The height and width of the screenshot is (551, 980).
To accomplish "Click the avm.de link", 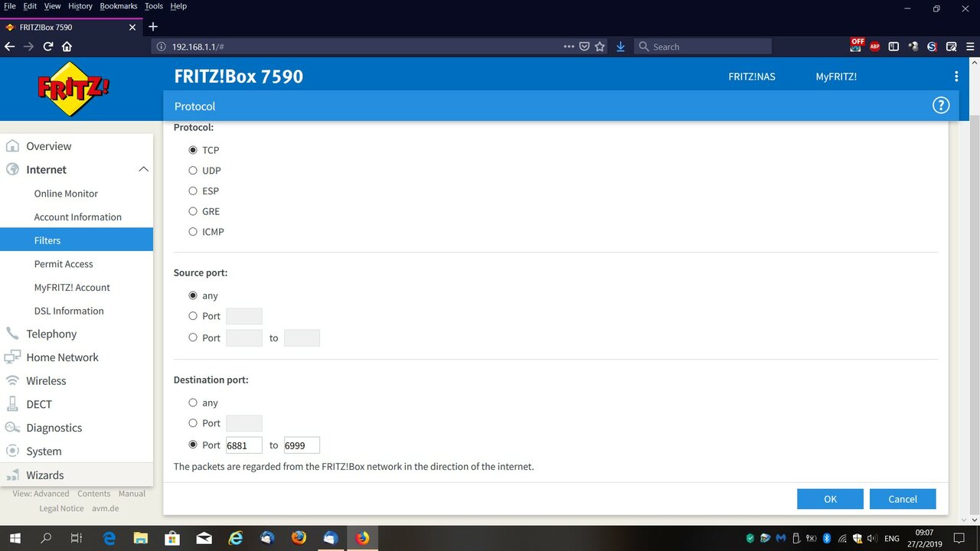I will 106,508.
